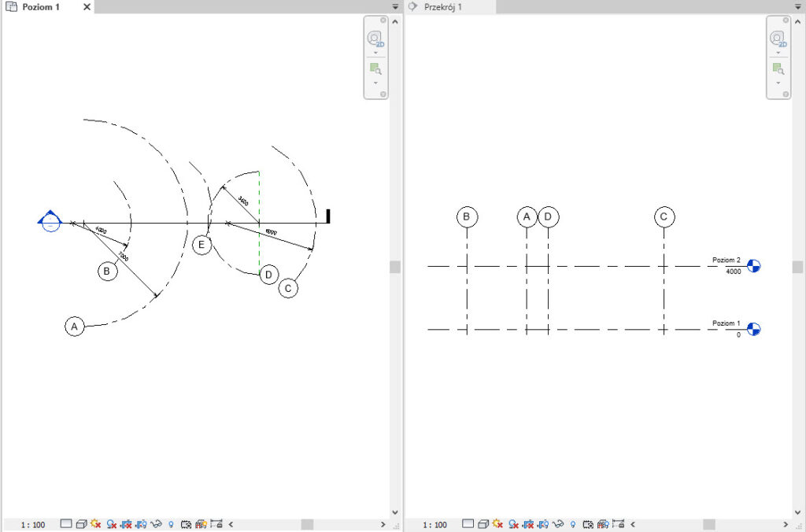Expand zoom options dropdown in Przekrój 1 navigation bar
This screenshot has height=532, width=806.
778,83
